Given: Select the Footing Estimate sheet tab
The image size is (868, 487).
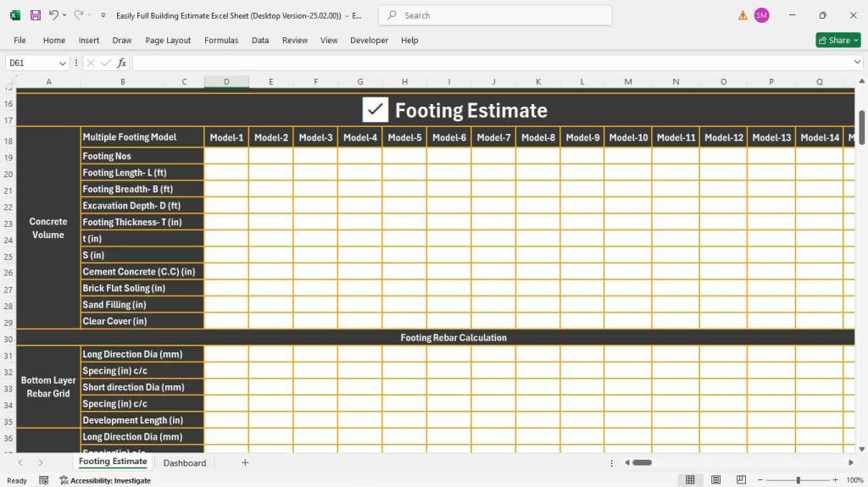Looking at the screenshot, I should [x=113, y=462].
